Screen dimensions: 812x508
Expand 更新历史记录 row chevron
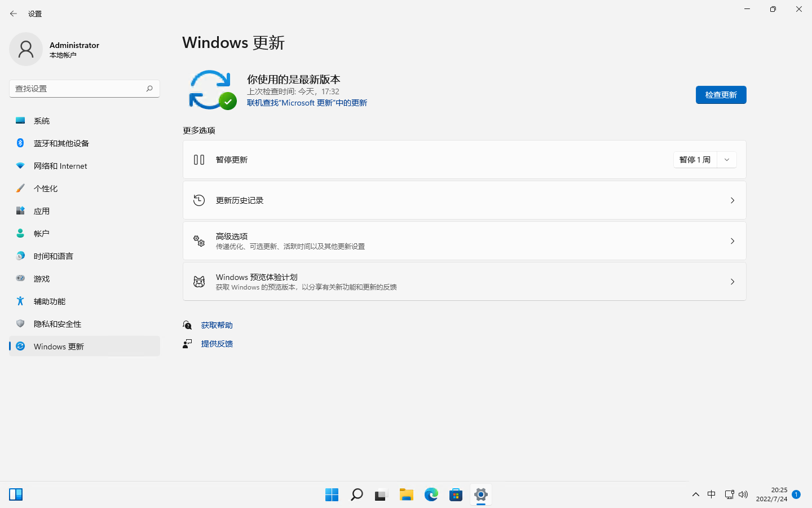pos(732,200)
